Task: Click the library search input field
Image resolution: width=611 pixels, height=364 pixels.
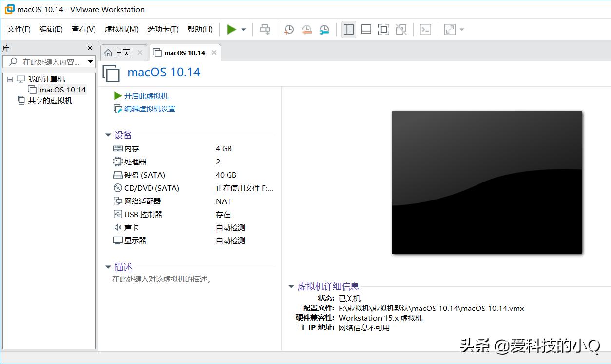Action: click(49, 61)
